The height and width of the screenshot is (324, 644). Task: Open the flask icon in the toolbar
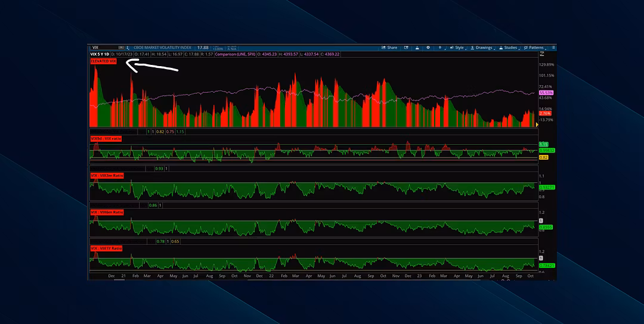coord(417,48)
